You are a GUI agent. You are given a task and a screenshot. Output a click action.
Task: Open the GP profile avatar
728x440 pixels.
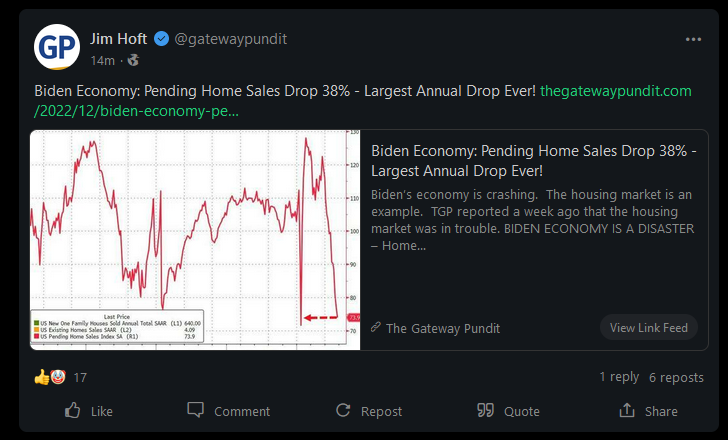click(x=57, y=47)
